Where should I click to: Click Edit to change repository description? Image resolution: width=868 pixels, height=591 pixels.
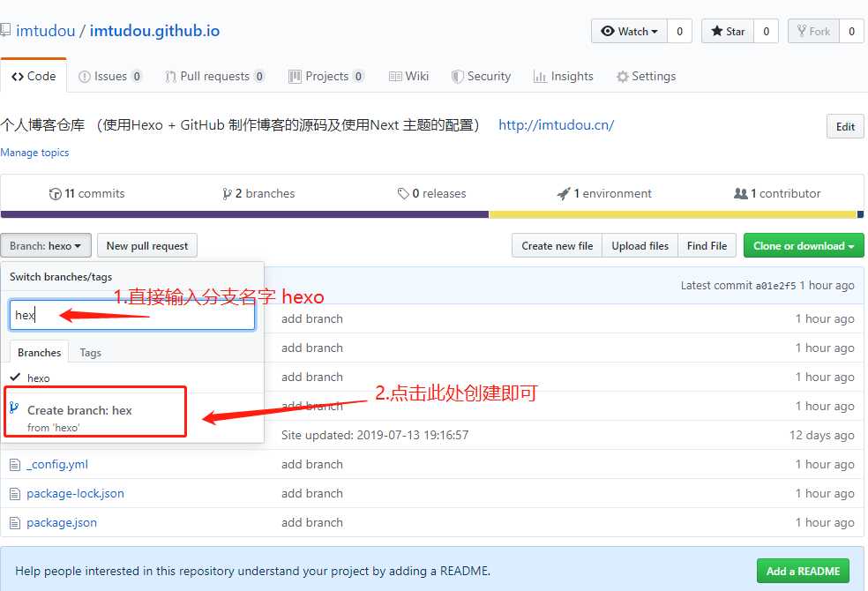coord(845,127)
